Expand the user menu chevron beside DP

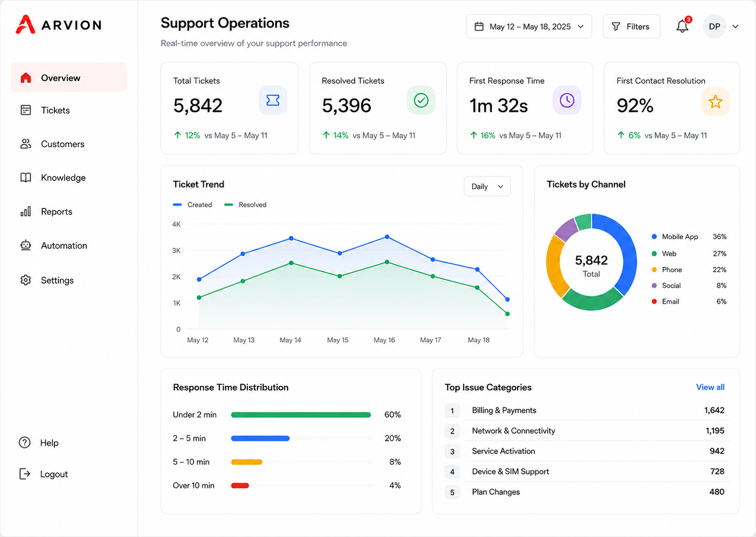[x=735, y=26]
